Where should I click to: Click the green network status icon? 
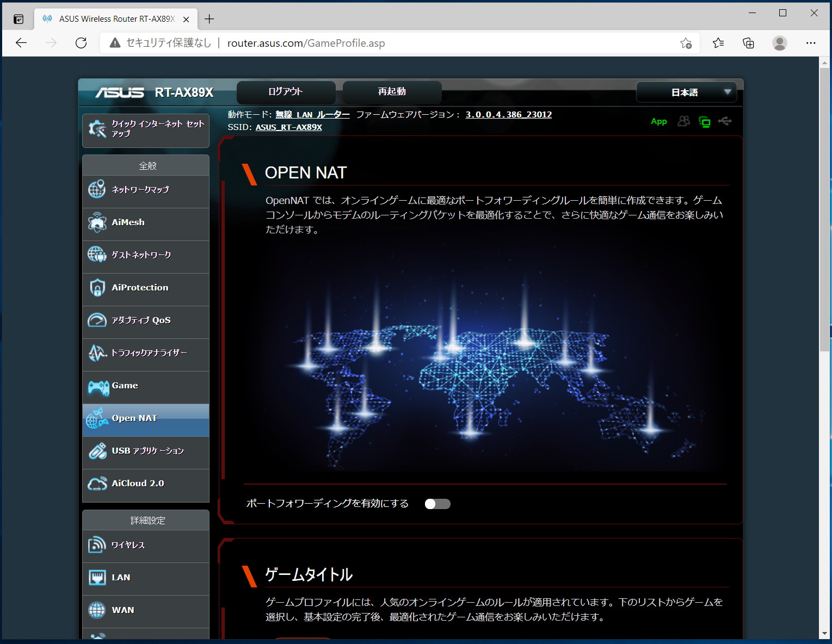click(705, 122)
